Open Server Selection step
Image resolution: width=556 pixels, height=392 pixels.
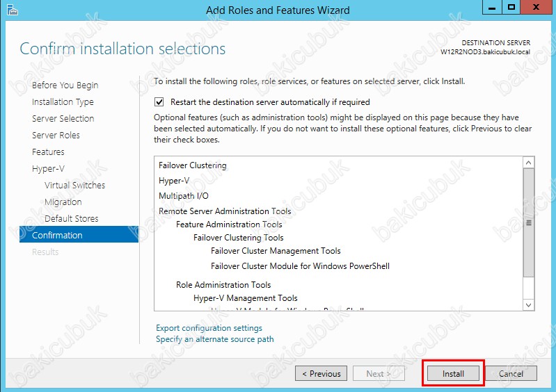(63, 119)
